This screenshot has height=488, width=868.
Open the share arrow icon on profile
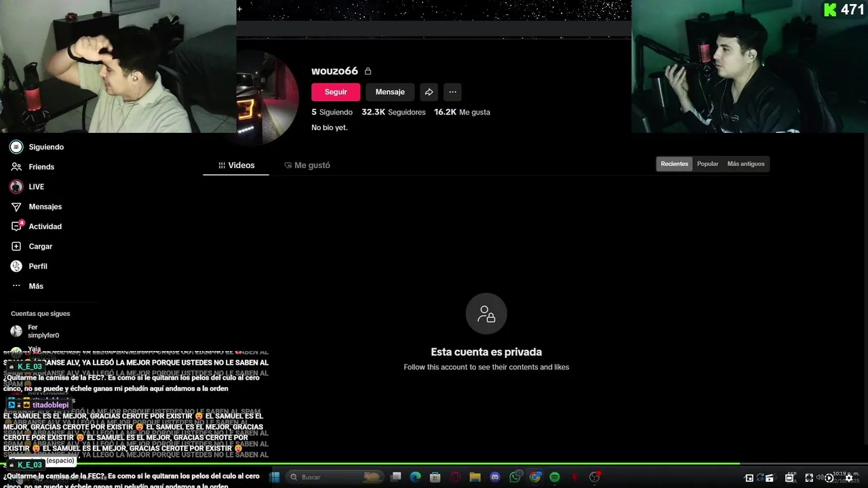(x=429, y=92)
